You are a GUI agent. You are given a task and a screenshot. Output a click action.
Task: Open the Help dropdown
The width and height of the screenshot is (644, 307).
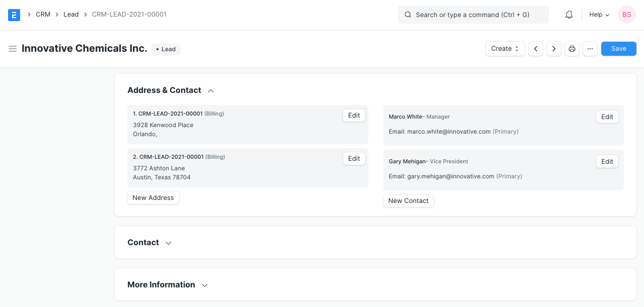coord(598,15)
